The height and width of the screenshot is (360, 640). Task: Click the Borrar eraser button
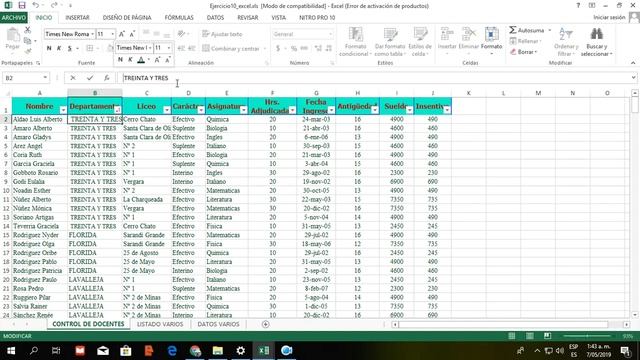click(523, 52)
